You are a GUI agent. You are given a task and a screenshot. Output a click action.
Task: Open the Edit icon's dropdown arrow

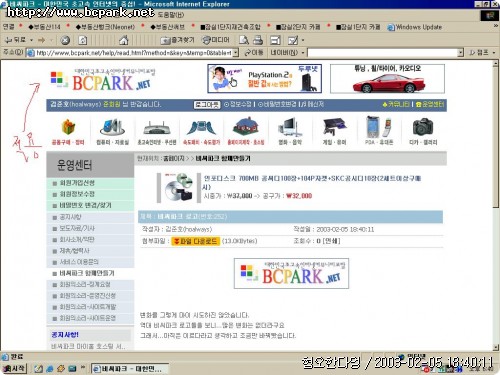303,40
